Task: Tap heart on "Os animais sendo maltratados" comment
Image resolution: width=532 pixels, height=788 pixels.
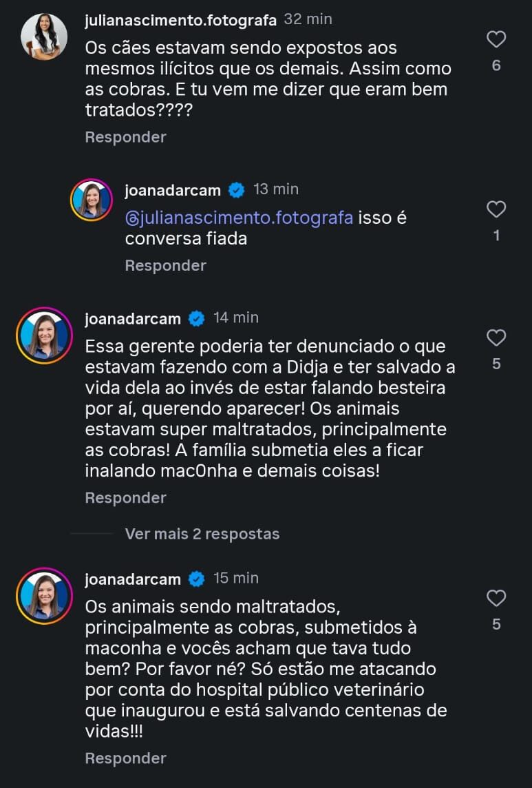Action: [x=496, y=598]
